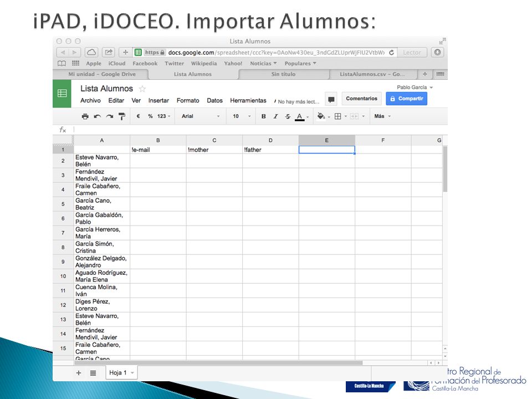This screenshot has height=399, width=532.
Task: Select the paint format roller icon
Action: (122, 116)
